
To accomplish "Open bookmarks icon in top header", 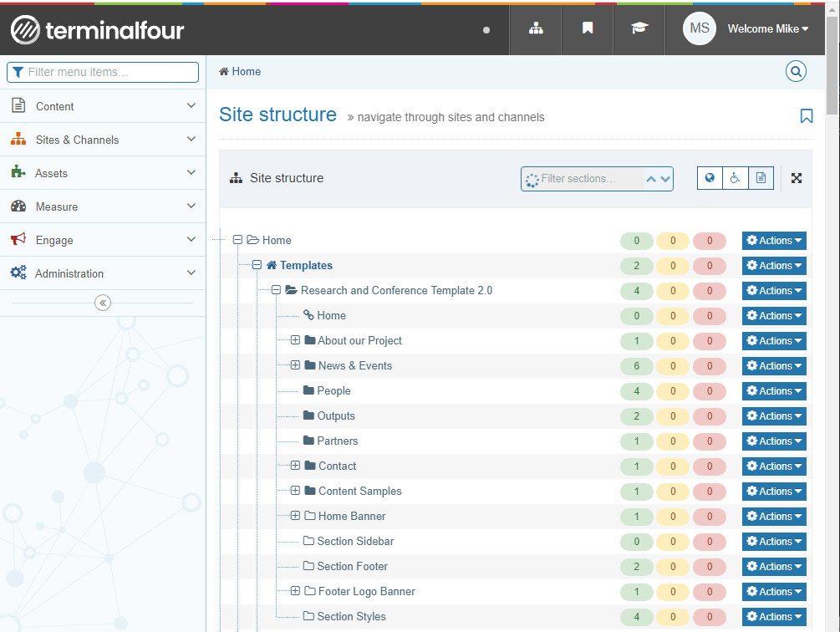I will [588, 28].
